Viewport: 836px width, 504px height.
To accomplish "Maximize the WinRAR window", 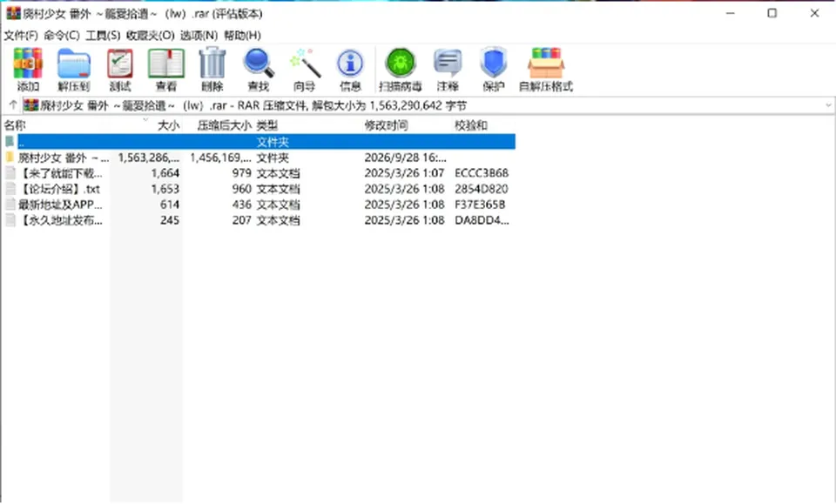I will click(772, 13).
